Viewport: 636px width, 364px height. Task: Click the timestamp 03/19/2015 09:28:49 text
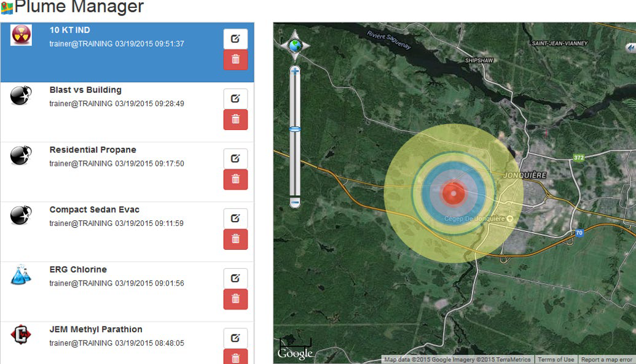click(150, 104)
